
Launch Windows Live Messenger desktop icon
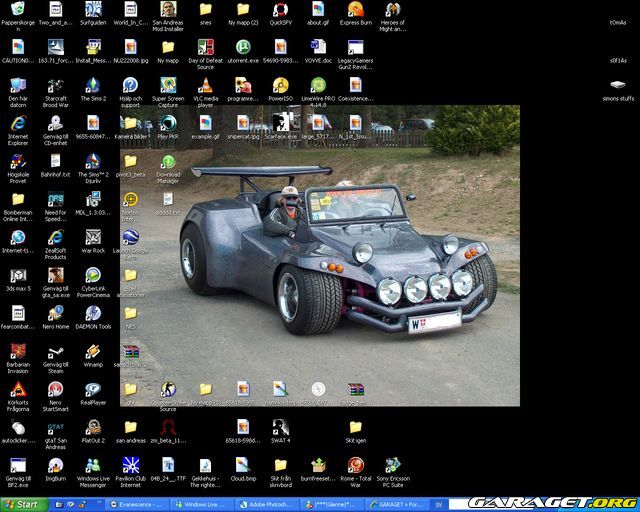point(93,466)
